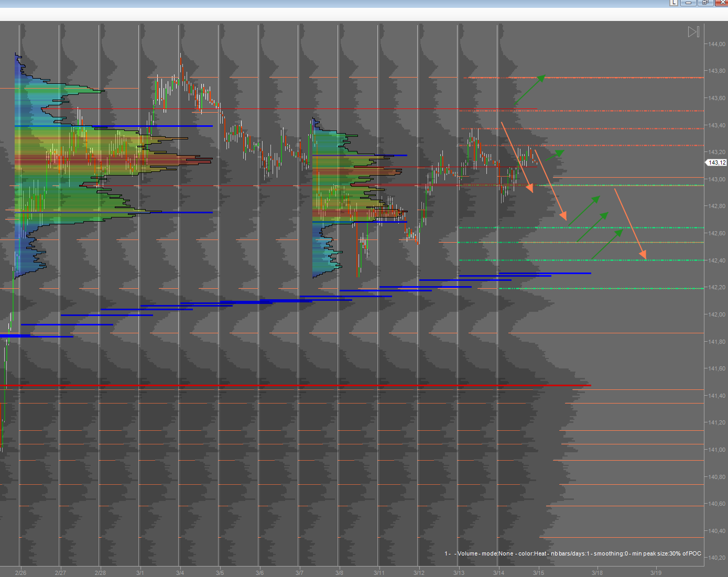This screenshot has height=577, width=728.
Task: Select date 3/6 on the time axis
Action: [x=259, y=573]
